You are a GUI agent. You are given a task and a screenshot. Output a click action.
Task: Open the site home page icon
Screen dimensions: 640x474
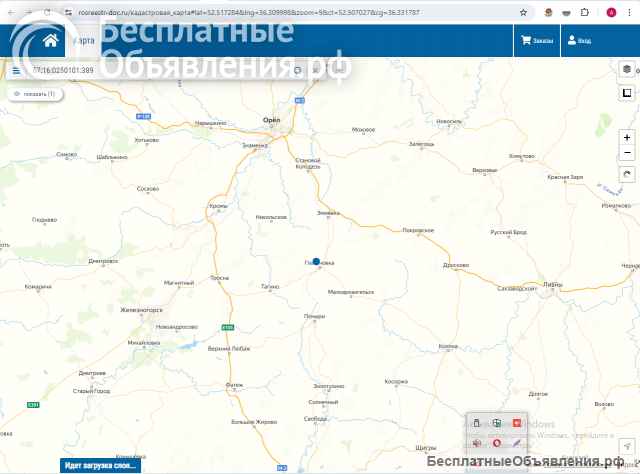[x=51, y=40]
